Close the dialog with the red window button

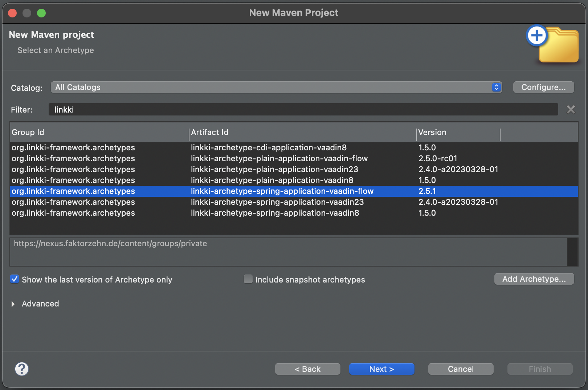(12, 13)
